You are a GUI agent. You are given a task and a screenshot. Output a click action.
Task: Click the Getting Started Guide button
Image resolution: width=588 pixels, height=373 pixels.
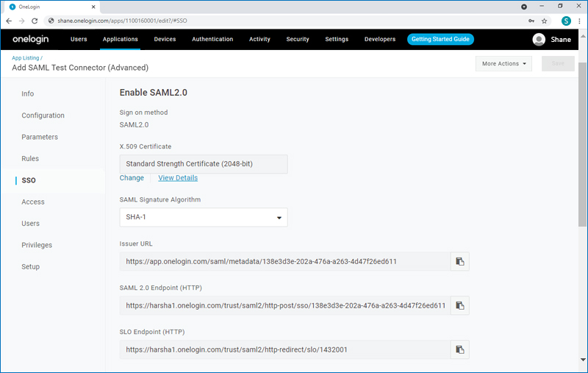pos(440,39)
